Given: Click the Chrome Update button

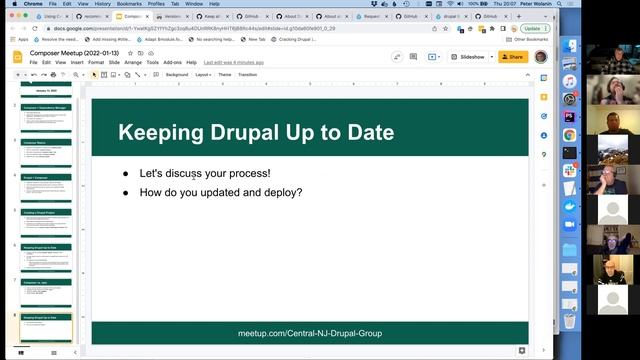Looking at the screenshot, I should [x=535, y=29].
